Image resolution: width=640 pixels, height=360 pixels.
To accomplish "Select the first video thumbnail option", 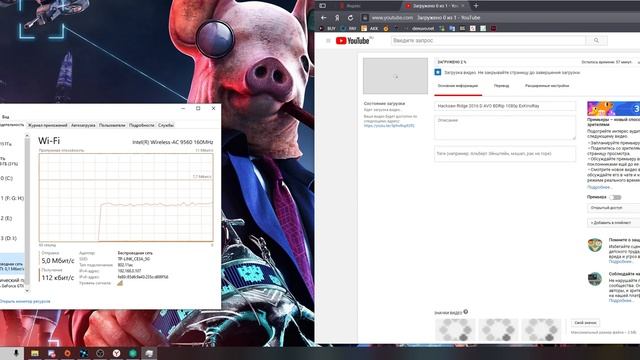I will [455, 330].
